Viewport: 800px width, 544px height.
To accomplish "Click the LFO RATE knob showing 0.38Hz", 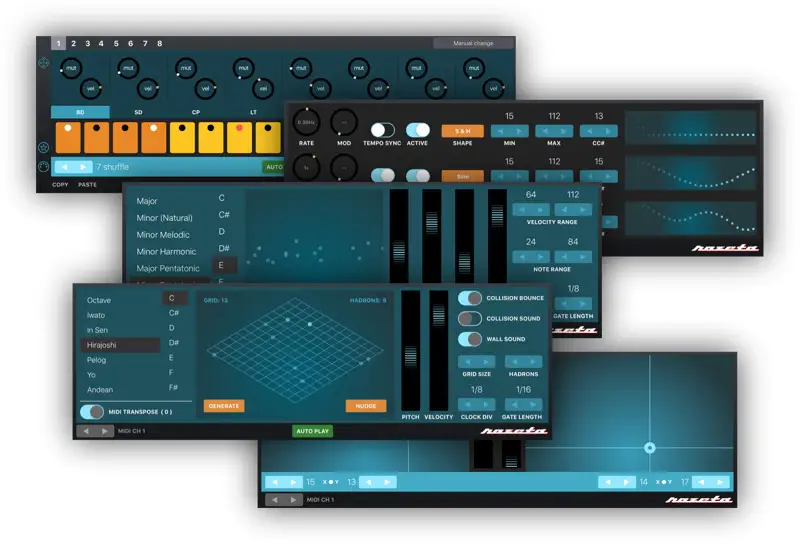I will (x=306, y=122).
